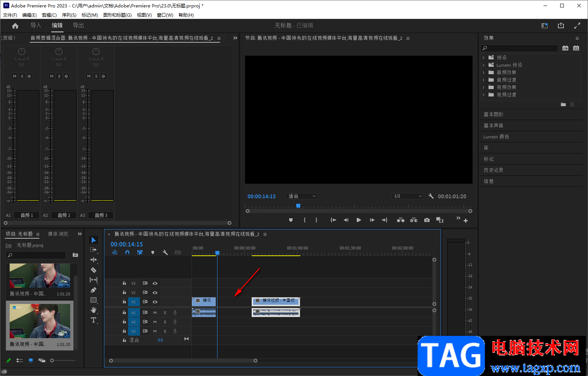Open workspaces layout icon
Viewport: 588px width, 376px height.
coord(545,26)
